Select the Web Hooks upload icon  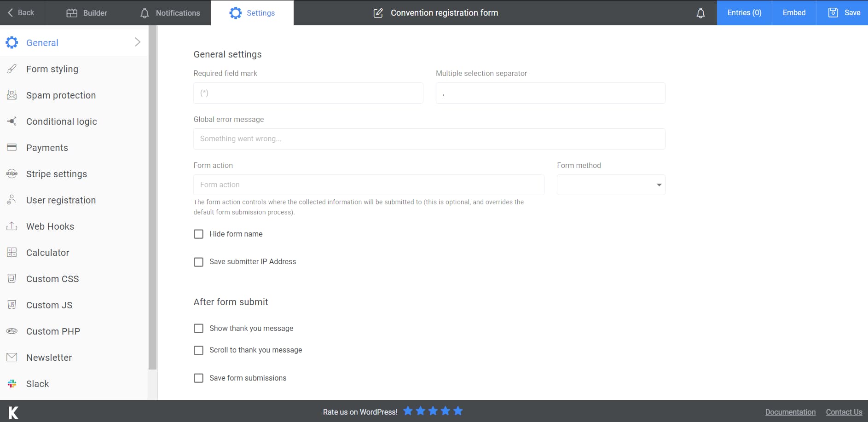pyautogui.click(x=12, y=226)
